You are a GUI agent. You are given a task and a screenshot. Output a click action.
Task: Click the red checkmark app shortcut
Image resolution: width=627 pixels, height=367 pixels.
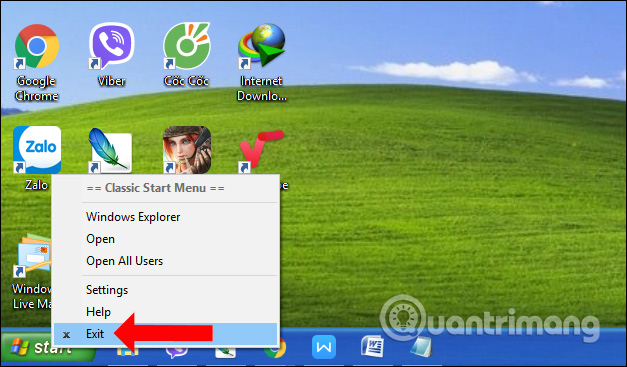[261, 151]
